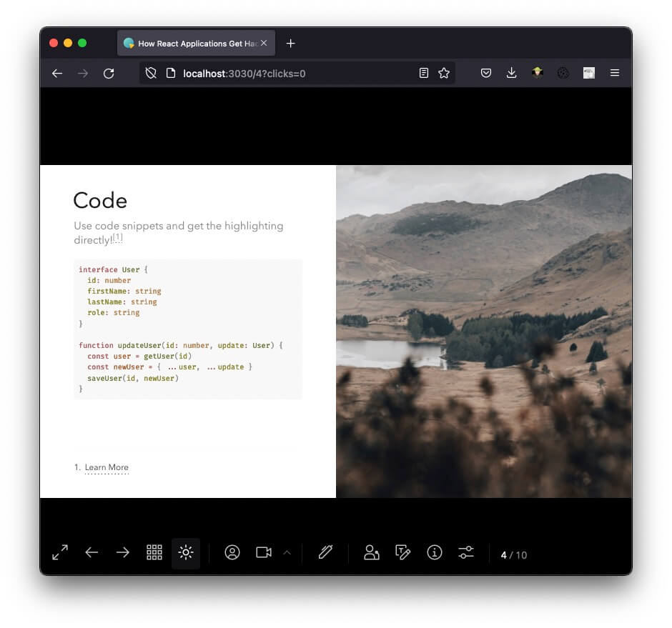Open presenter mode icon

point(371,552)
